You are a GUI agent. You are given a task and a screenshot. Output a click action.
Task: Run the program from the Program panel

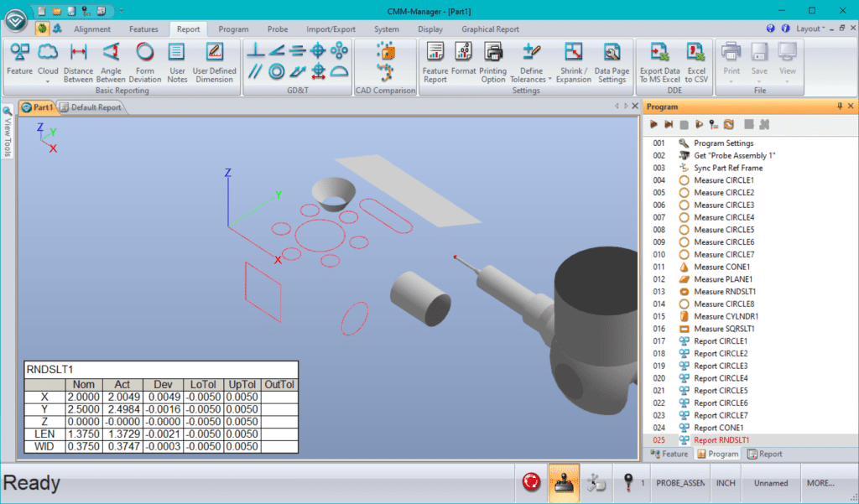click(654, 124)
